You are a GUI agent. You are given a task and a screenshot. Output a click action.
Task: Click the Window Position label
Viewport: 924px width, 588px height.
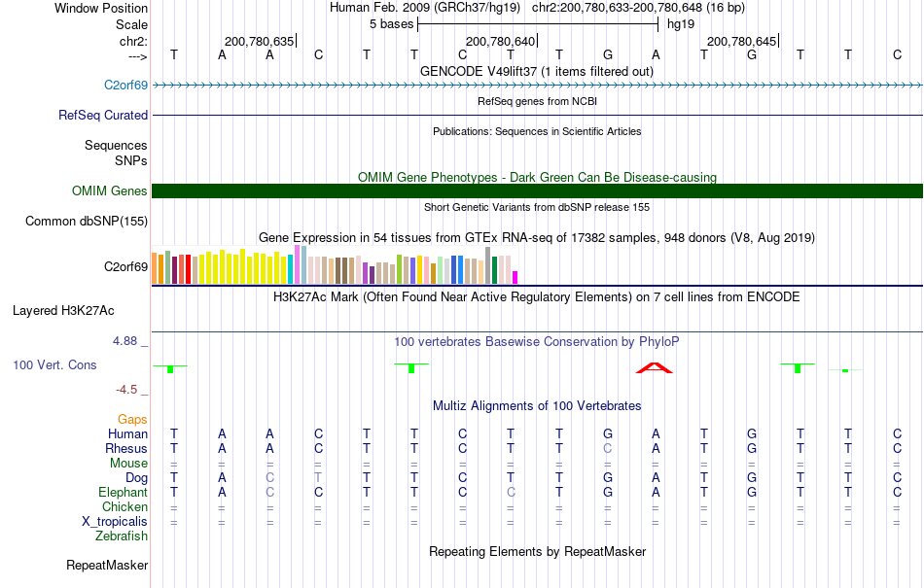101,8
